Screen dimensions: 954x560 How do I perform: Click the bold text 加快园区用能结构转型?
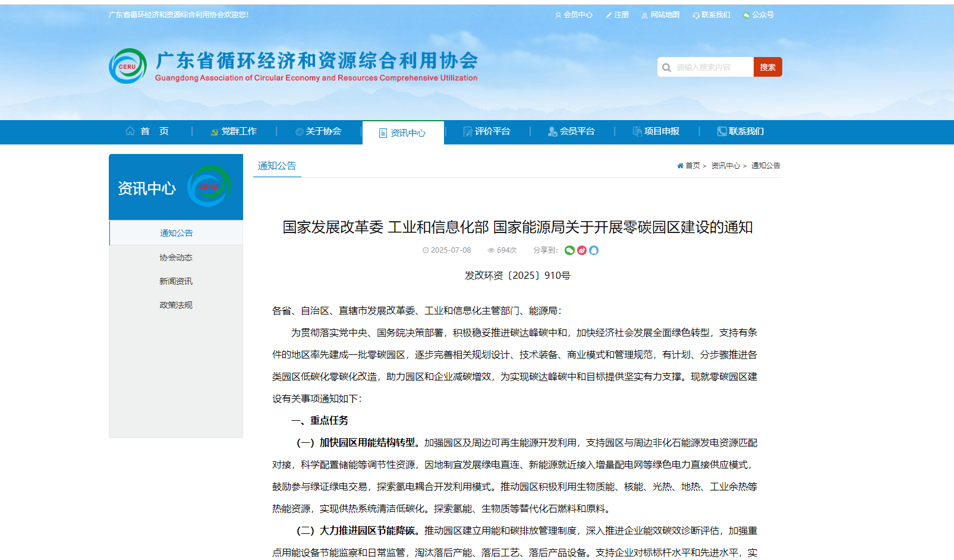pos(367,443)
